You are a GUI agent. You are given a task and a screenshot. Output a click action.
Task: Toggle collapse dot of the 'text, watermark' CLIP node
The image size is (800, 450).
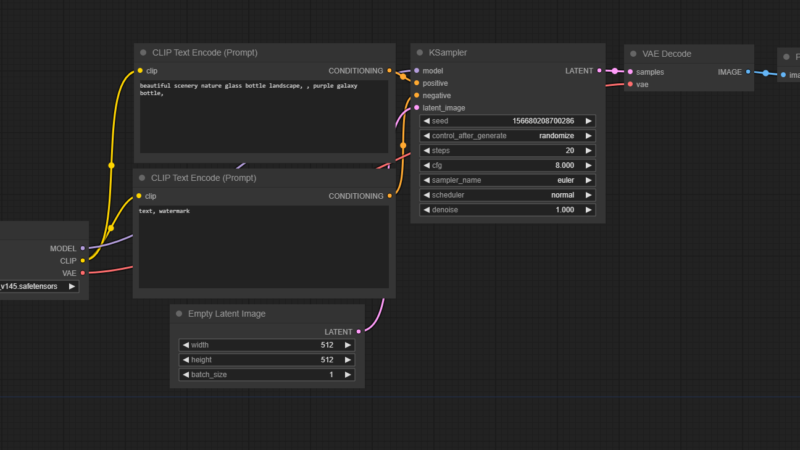(143, 178)
